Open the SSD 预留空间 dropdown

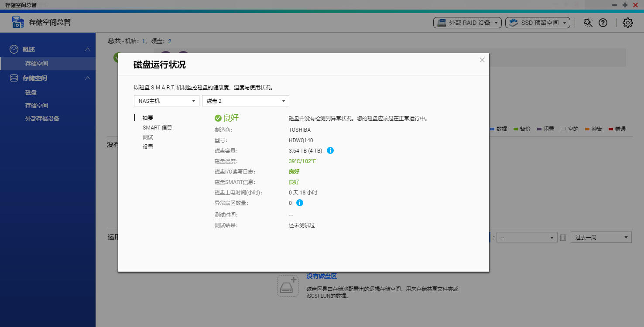pos(537,22)
